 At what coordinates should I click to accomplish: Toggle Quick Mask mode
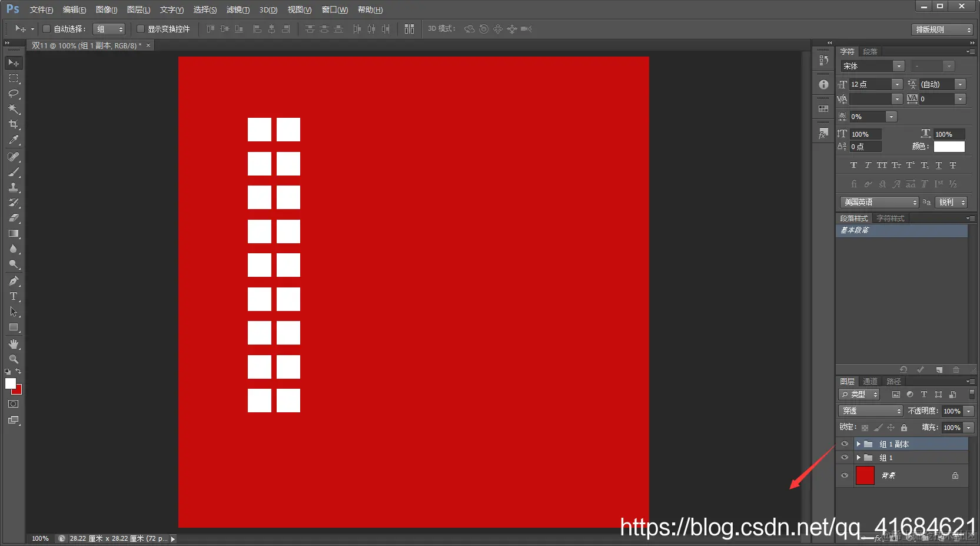pos(14,404)
